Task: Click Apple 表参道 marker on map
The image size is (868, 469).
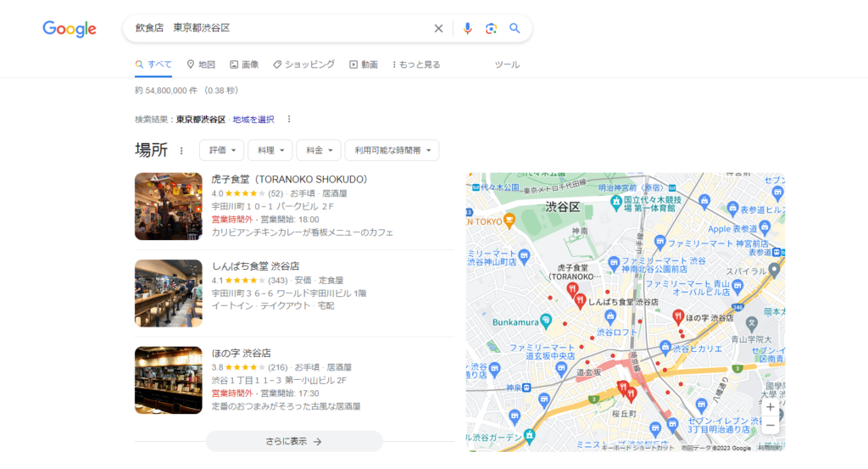Action: tap(765, 226)
